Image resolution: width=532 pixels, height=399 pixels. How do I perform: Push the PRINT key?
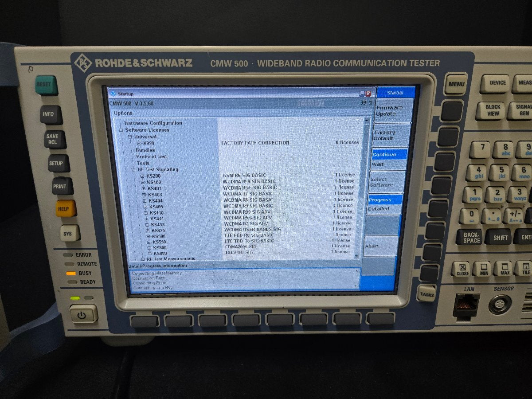[62, 186]
